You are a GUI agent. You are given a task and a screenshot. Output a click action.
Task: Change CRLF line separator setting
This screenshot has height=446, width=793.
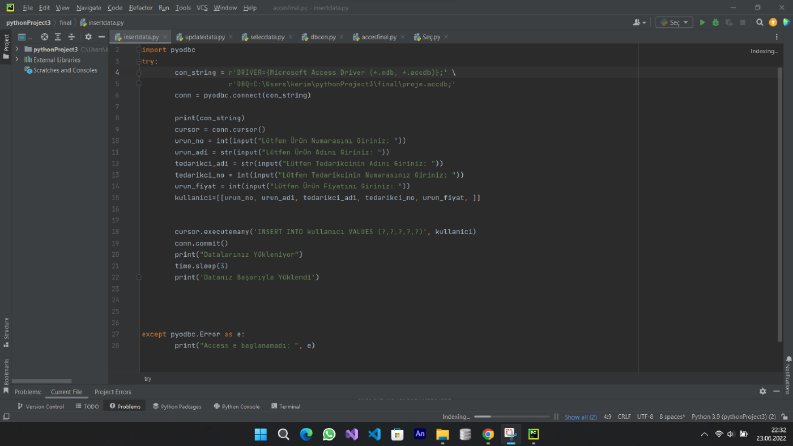pyautogui.click(x=624, y=417)
